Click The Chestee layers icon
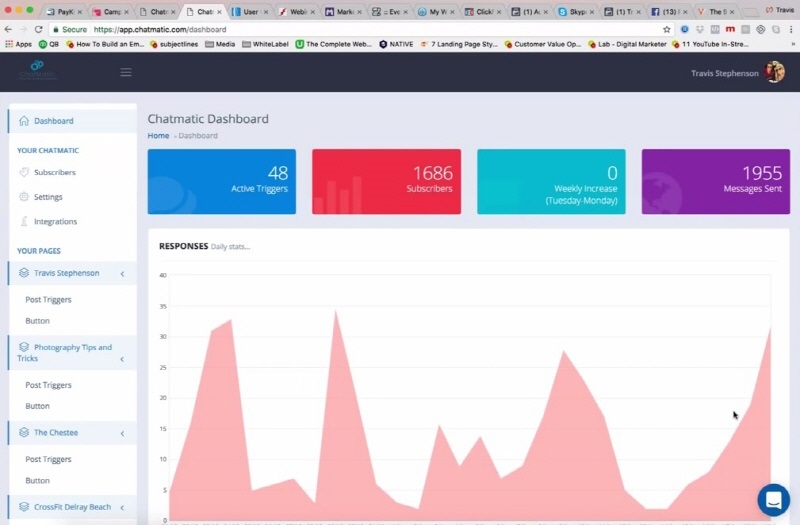The image size is (800, 525). coord(24,432)
